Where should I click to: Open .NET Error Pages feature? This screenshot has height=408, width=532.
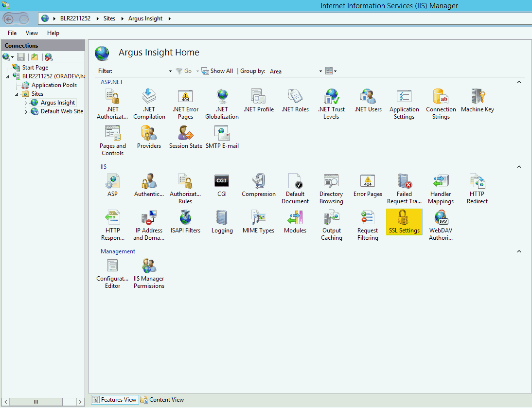[x=185, y=104]
